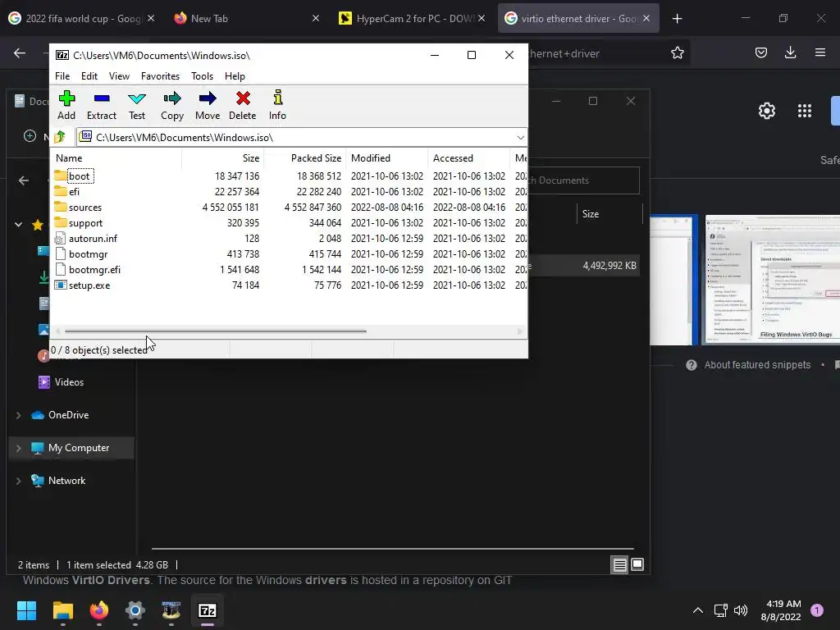Click the Move toolbar icon

(x=208, y=106)
